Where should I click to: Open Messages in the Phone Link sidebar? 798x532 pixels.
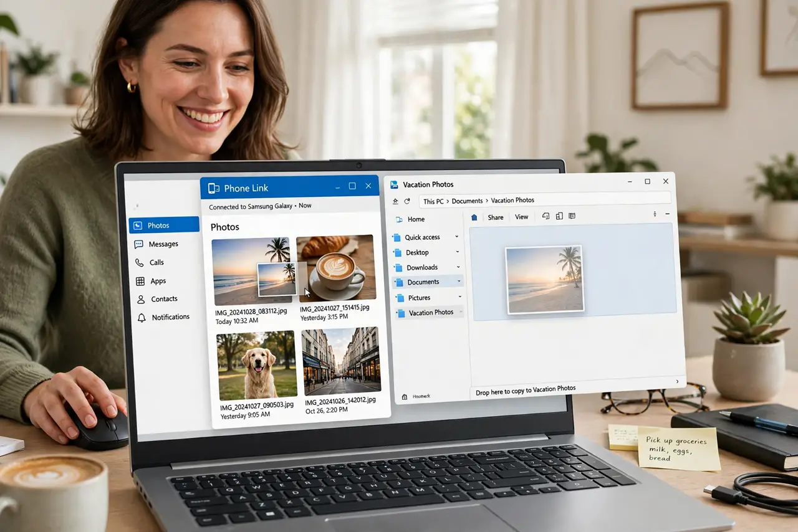156,244
